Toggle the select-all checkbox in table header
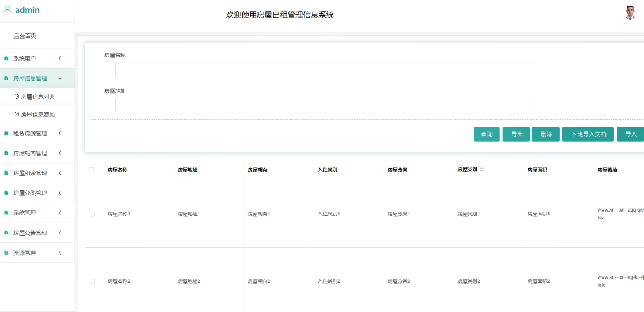 click(91, 170)
